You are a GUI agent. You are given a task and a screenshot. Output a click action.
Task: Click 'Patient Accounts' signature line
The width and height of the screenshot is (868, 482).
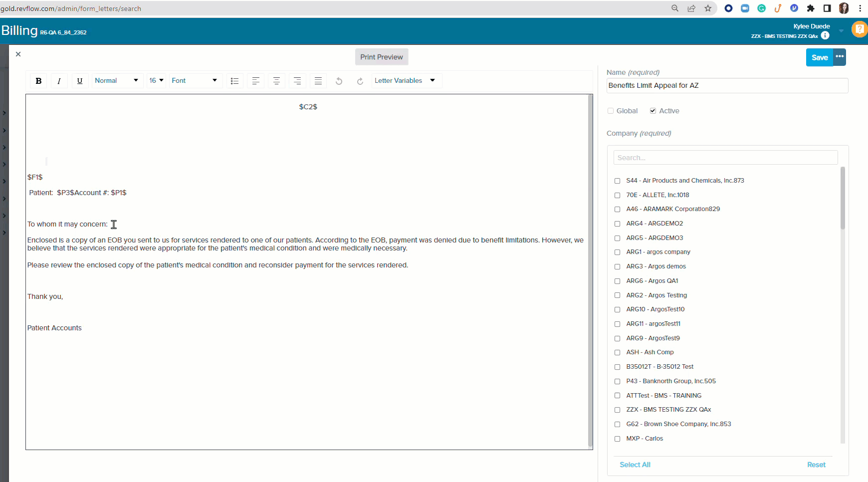pyautogui.click(x=54, y=328)
